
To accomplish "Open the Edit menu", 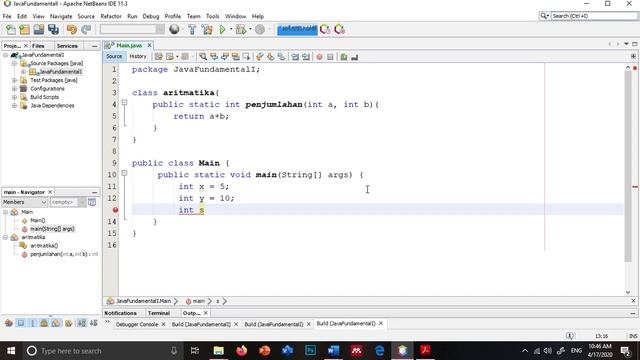I will click(x=22, y=16).
